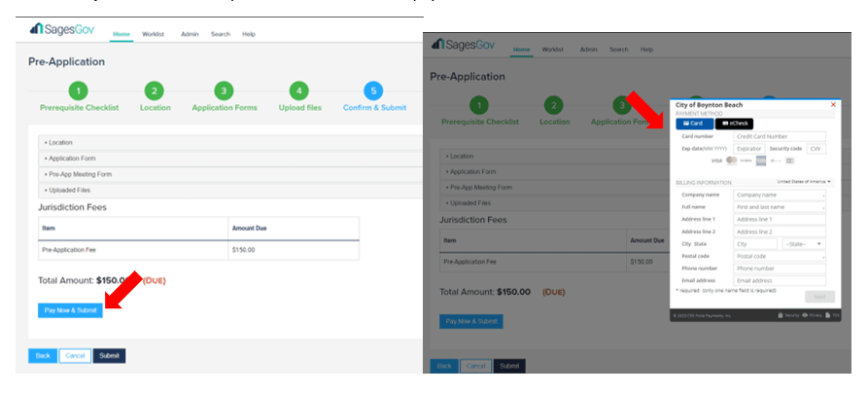
Task: Select the Card payment method
Action: coord(693,124)
